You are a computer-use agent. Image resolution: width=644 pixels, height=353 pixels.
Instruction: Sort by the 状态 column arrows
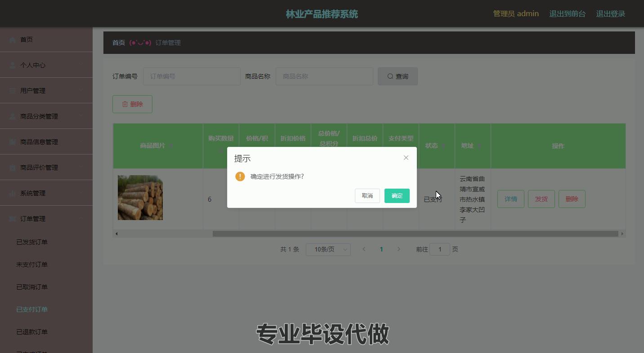443,146
